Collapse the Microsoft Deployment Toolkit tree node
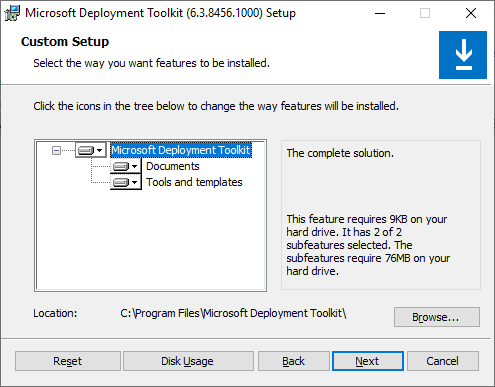Viewport: 495px width, 387px height. [56, 150]
